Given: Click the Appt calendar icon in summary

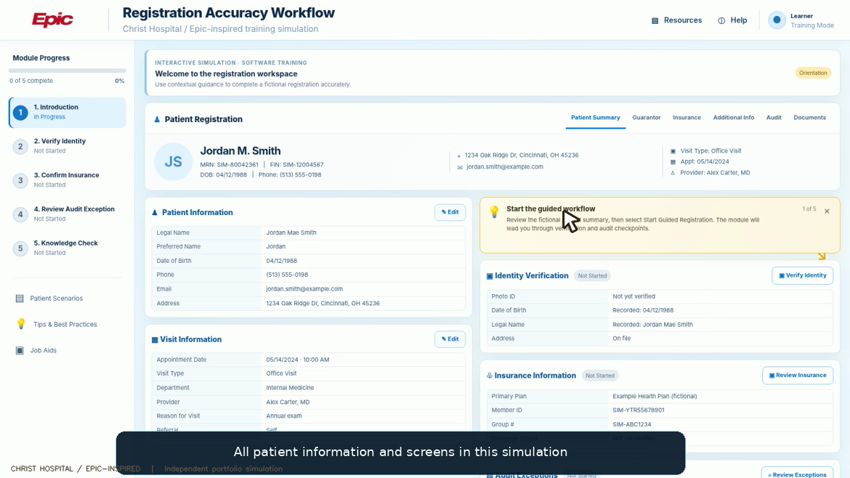Looking at the screenshot, I should pyautogui.click(x=673, y=162).
